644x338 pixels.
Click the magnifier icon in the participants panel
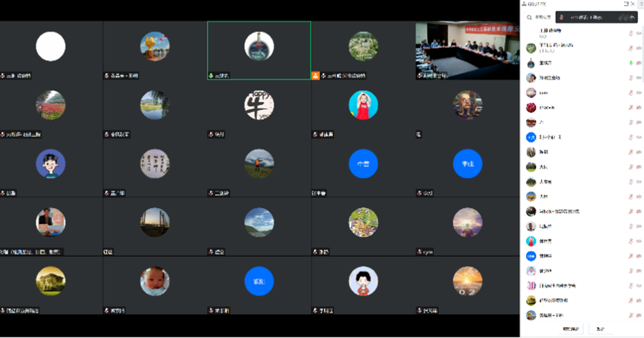(529, 17)
